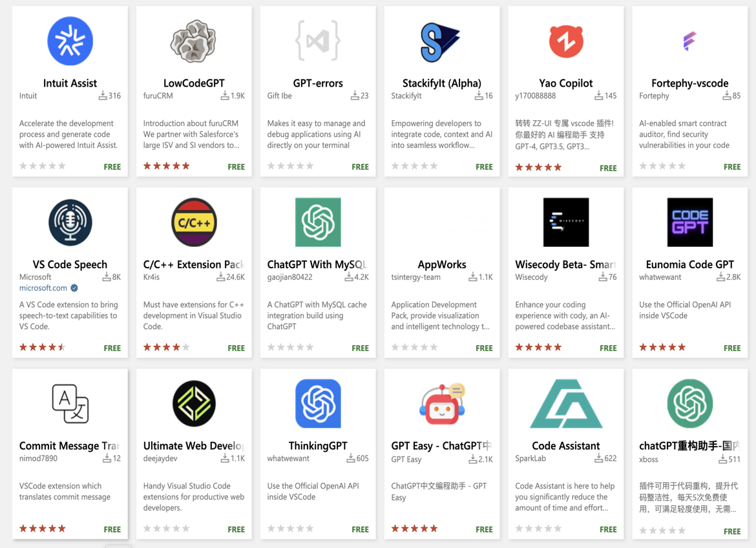Click the FREE label on Intuit Assist card
756x548 pixels.
(112, 167)
